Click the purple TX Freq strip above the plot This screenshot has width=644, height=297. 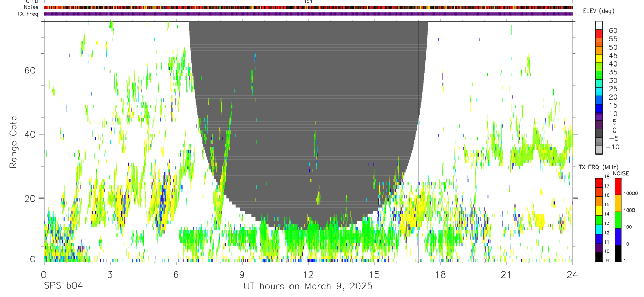click(308, 14)
